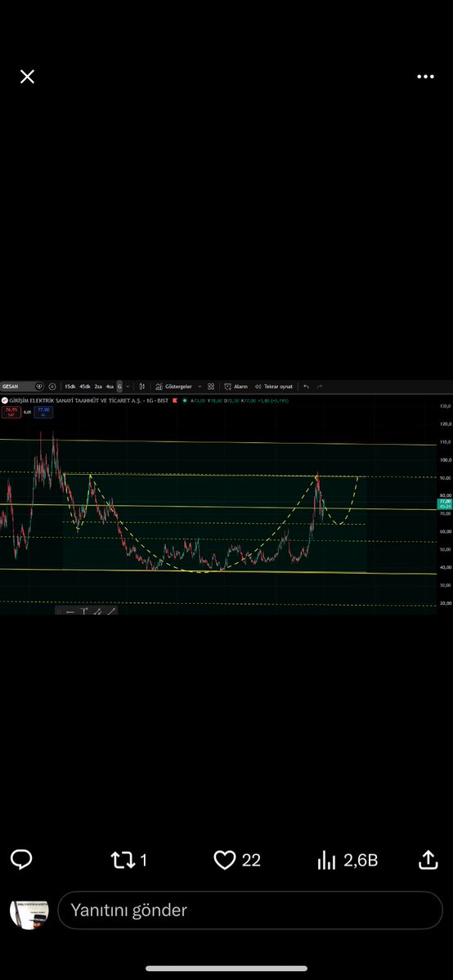The width and height of the screenshot is (453, 980).
Task: Like the post with the heart icon
Action: tap(225, 861)
